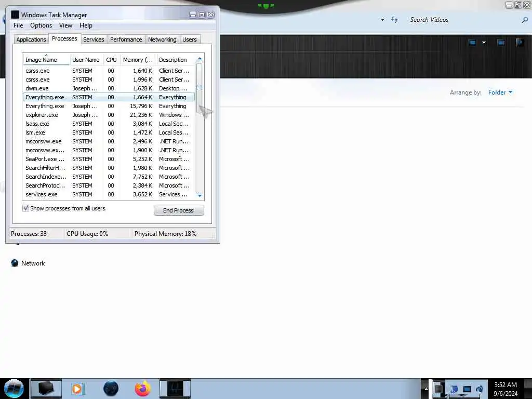Select the explorer.exe process
Image resolution: width=532 pixels, height=399 pixels.
coord(109,115)
